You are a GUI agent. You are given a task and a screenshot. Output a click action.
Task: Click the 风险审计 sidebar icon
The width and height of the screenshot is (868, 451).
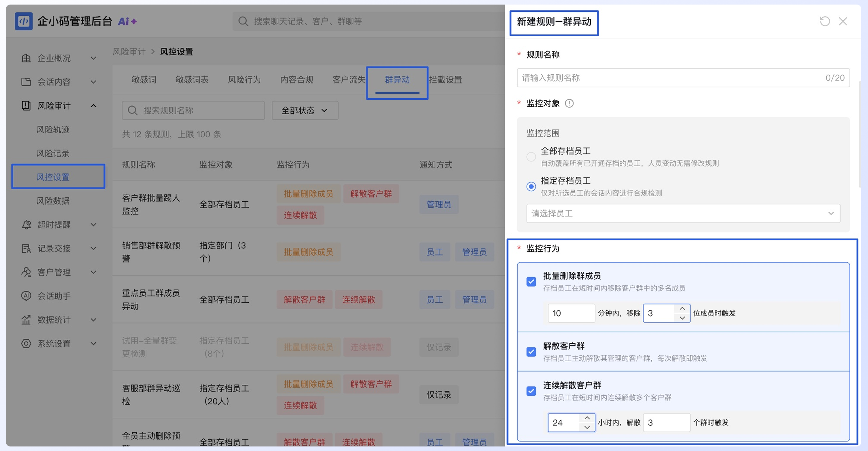click(26, 106)
